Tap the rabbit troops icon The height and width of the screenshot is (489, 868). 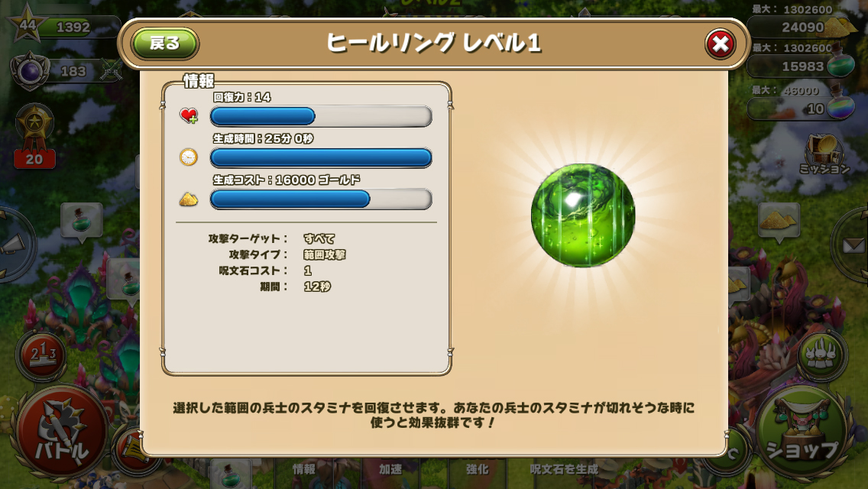click(x=821, y=355)
